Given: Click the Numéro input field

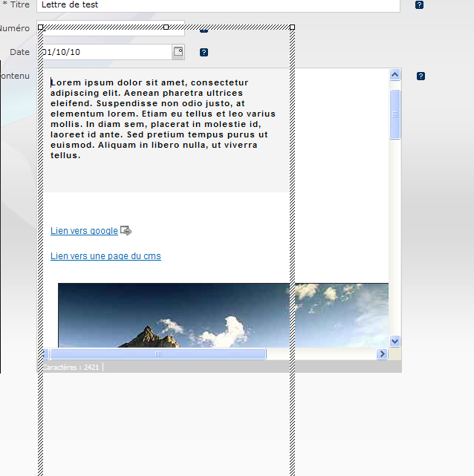Looking at the screenshot, I should (111, 28).
